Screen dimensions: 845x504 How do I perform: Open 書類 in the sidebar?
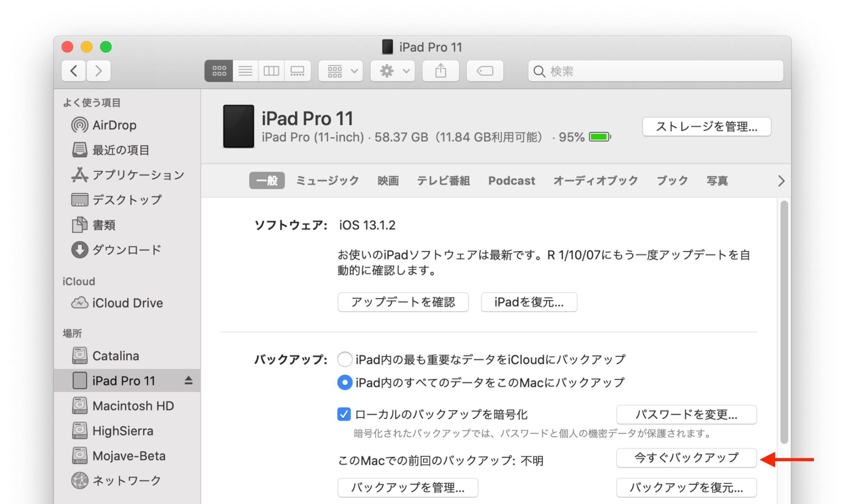pyautogui.click(x=127, y=225)
